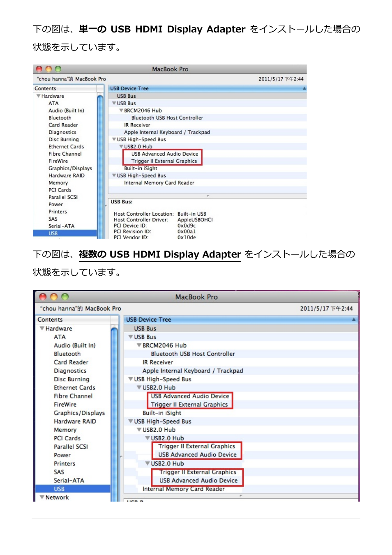
Task: Click the yellow minimize button of lower window
Action: pyautogui.click(x=54, y=297)
